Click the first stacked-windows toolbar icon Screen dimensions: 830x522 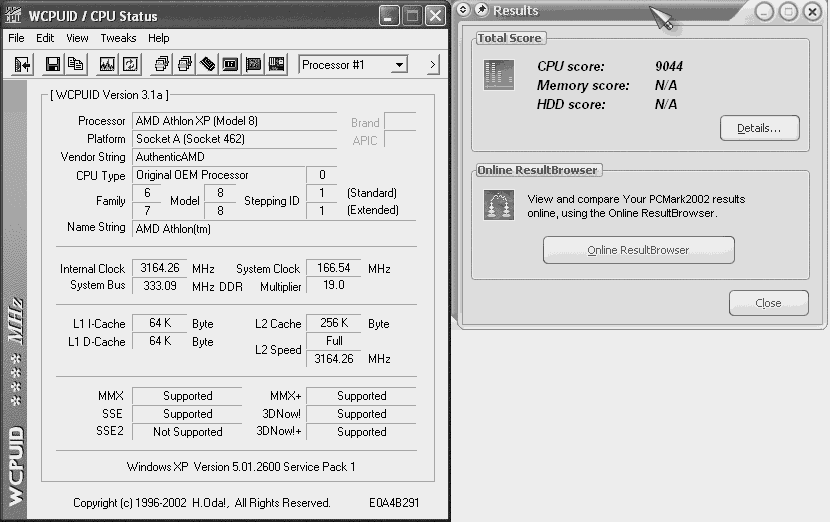tap(162, 65)
